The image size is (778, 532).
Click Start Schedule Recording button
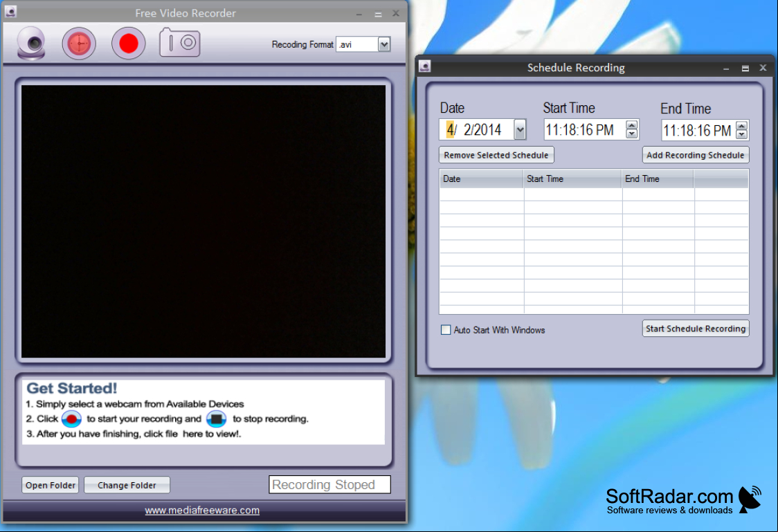(x=696, y=329)
